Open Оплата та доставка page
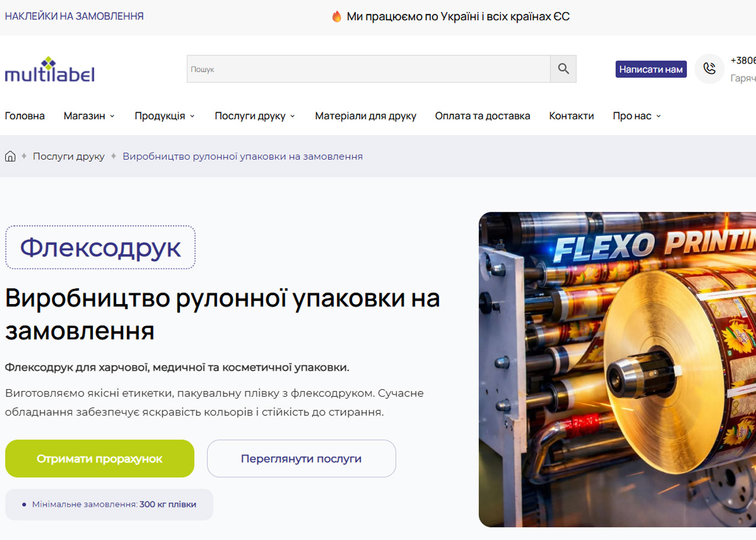This screenshot has width=756, height=540. [483, 116]
